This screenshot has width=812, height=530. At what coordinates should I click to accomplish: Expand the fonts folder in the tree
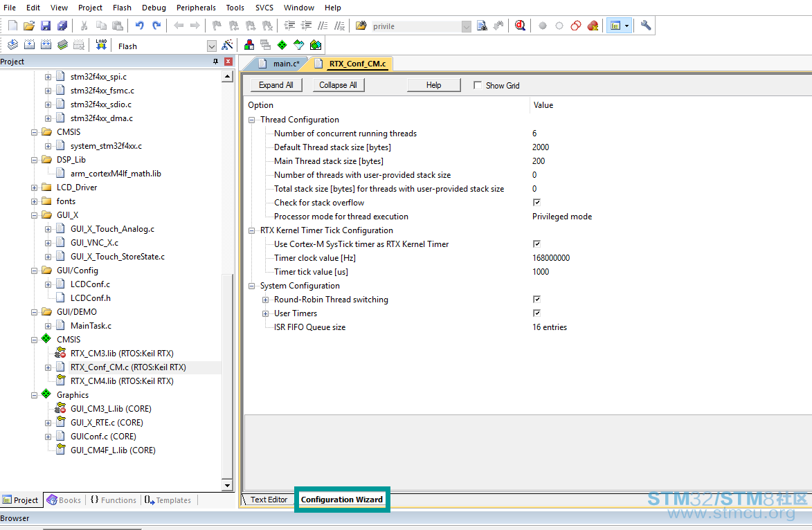click(34, 202)
